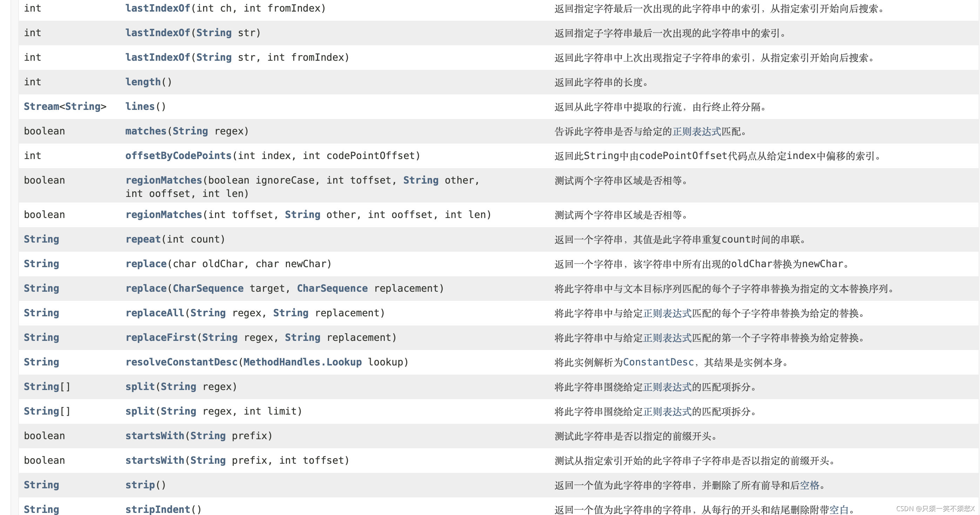The width and height of the screenshot is (980, 515).
Task: Click the 正则表达式 link in matches row
Action: pyautogui.click(x=696, y=131)
